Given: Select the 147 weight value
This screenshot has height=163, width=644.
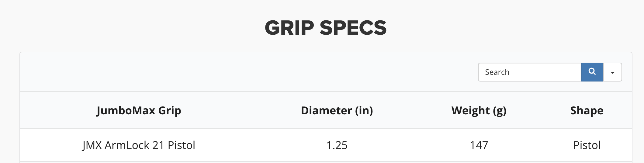Looking at the screenshot, I should coord(479,145).
